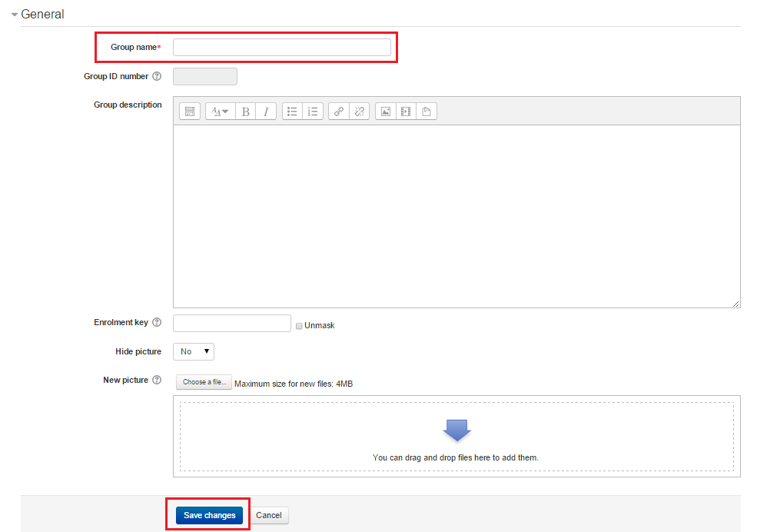The height and width of the screenshot is (532, 757).
Task: Click the Choose a file button
Action: click(x=204, y=382)
